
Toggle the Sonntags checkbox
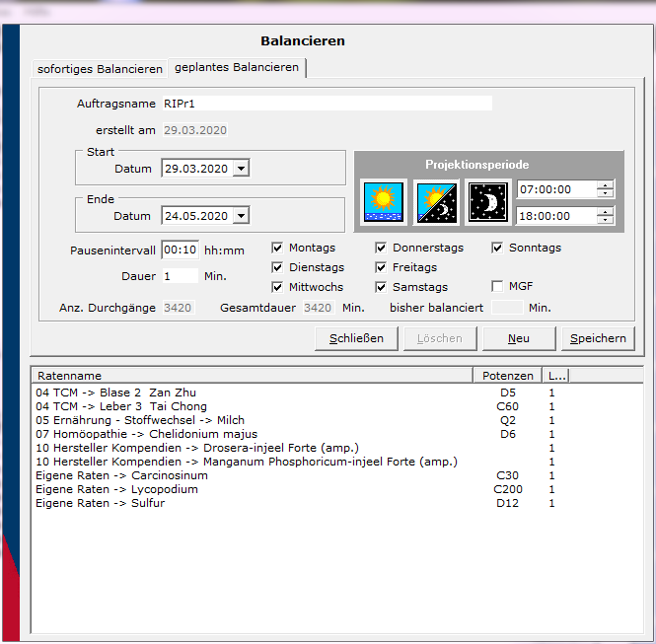[x=497, y=248]
